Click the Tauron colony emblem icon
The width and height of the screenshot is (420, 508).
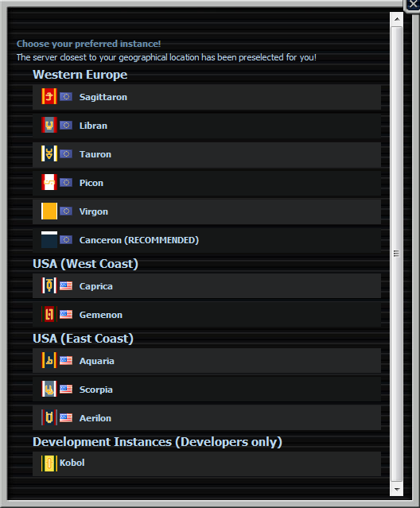coord(49,153)
